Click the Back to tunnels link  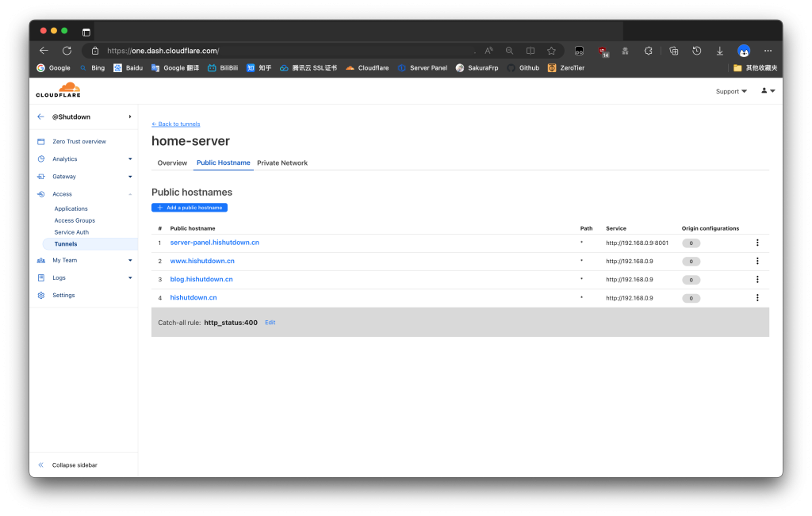176,124
